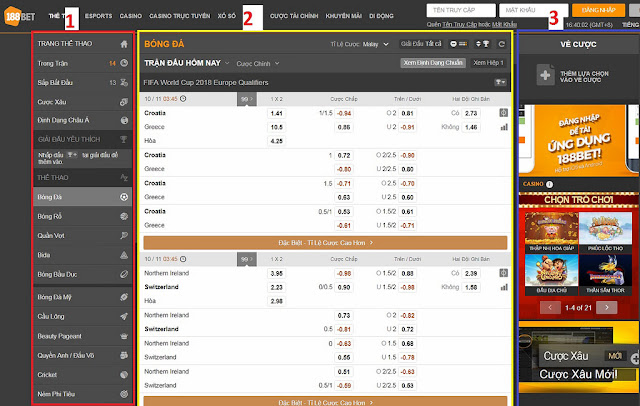Click the first Đặc Biệt - Tỉ Lệ Cược Cao Hơn bar

(325, 243)
